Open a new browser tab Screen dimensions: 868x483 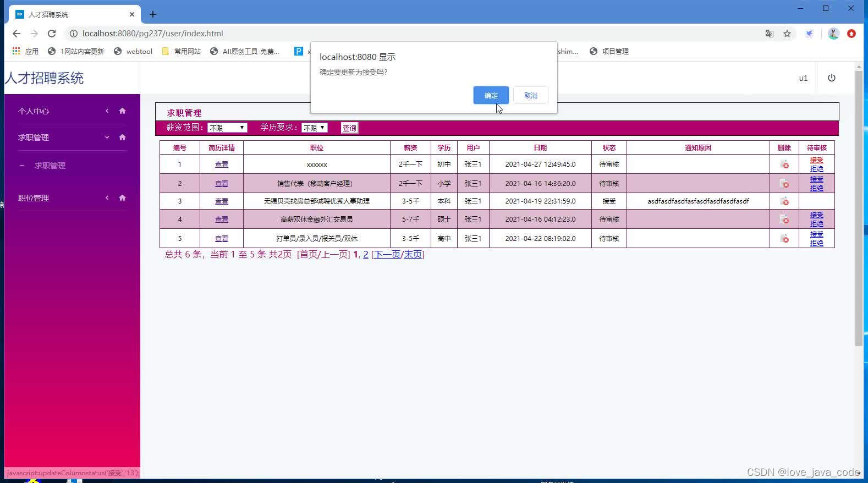click(153, 14)
